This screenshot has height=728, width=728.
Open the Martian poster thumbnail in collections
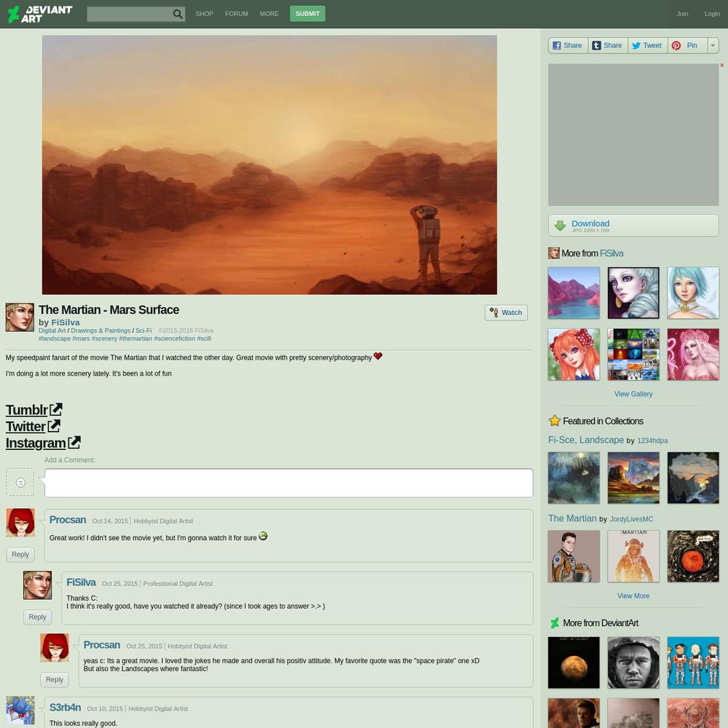633,556
